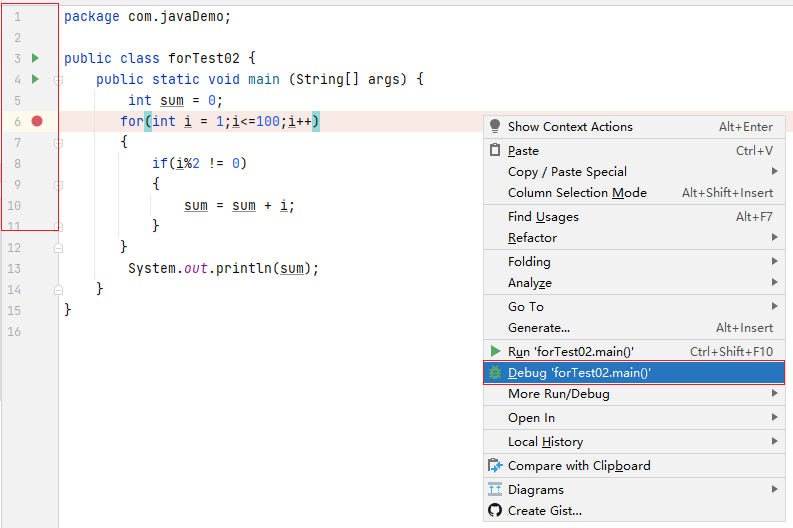Open the Folding menu entry
793x528 pixels.
coord(634,261)
